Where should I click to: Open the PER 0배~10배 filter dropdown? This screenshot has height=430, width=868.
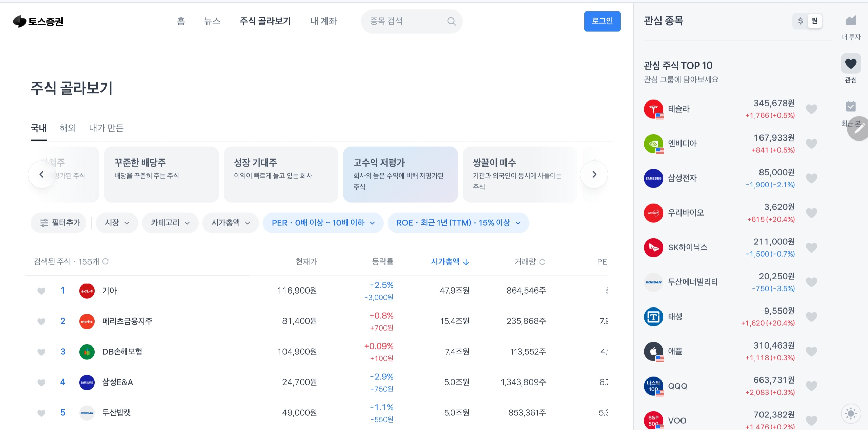[323, 223]
